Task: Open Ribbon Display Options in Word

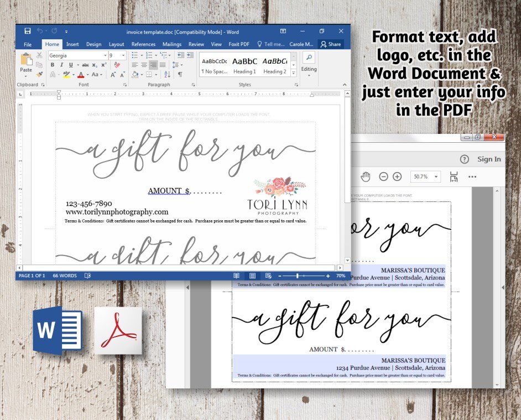Action: (x=283, y=31)
